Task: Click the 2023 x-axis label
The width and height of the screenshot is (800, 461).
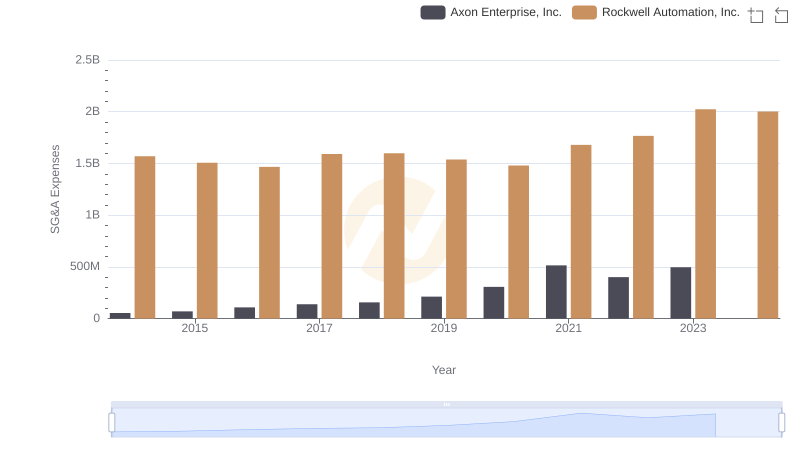Action: click(693, 328)
